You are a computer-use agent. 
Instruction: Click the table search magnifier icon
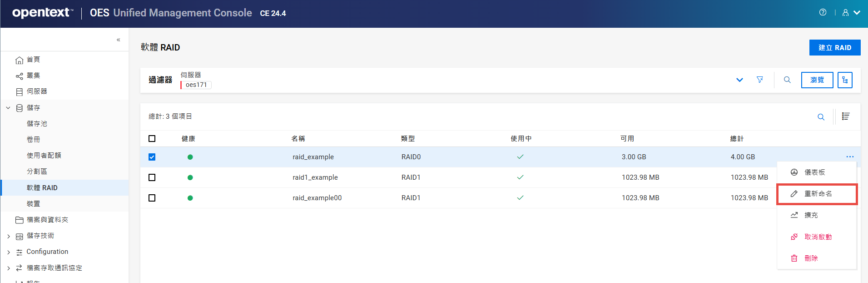(x=821, y=117)
